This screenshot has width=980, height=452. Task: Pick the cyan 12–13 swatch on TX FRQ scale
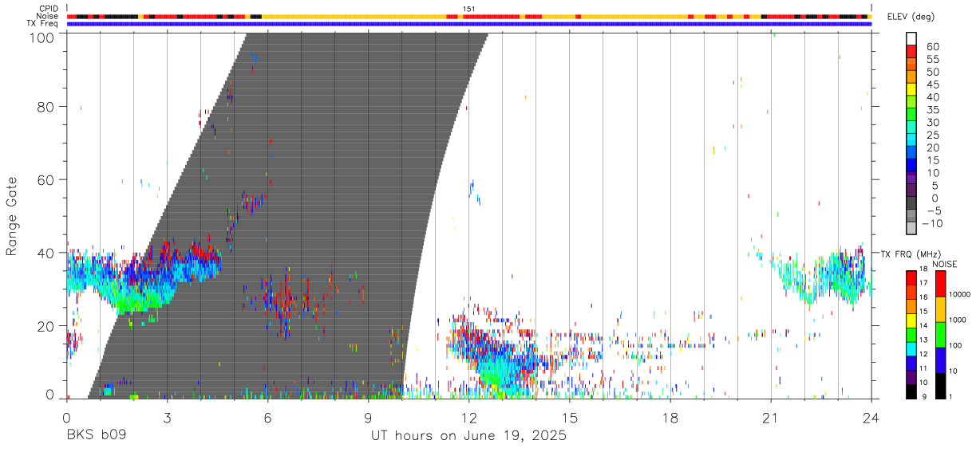911,348
